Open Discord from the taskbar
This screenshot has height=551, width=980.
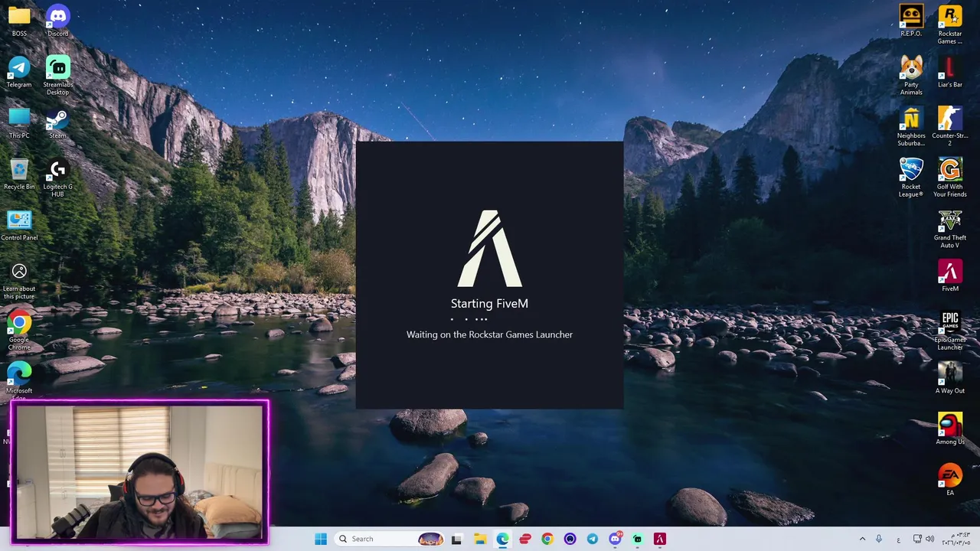[x=615, y=539]
